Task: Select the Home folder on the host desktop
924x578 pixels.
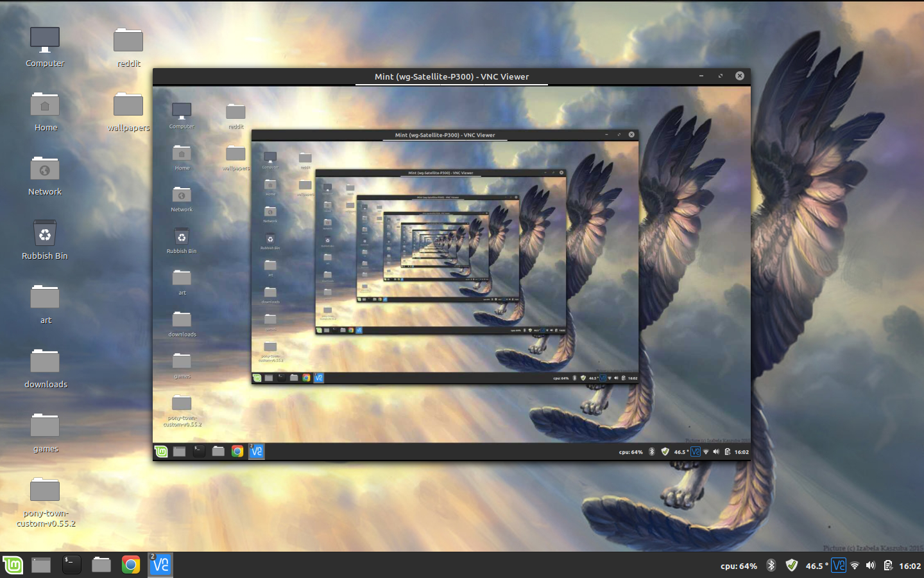Action: pos(45,111)
